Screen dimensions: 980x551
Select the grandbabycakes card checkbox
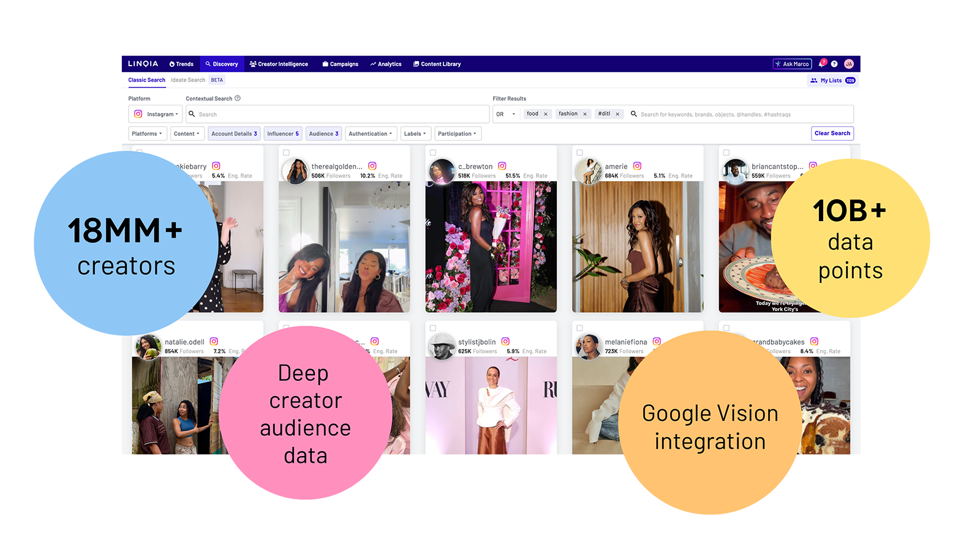click(726, 328)
